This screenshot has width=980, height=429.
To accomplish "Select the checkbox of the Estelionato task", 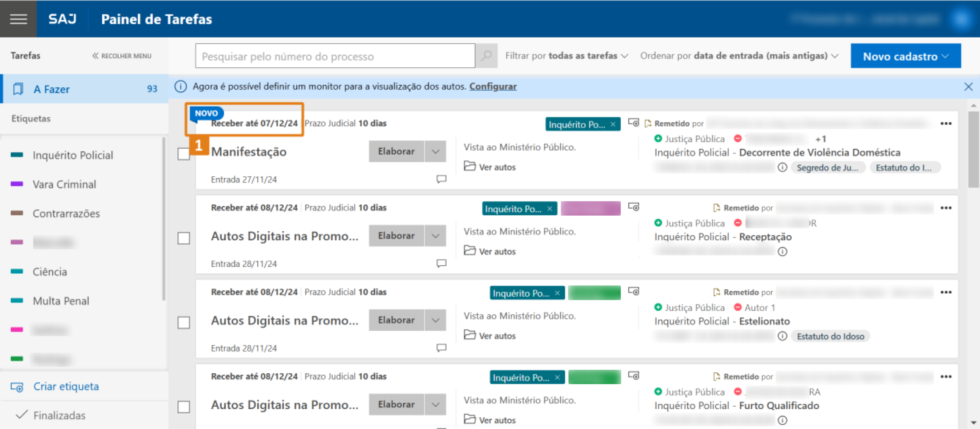I will 184,323.
